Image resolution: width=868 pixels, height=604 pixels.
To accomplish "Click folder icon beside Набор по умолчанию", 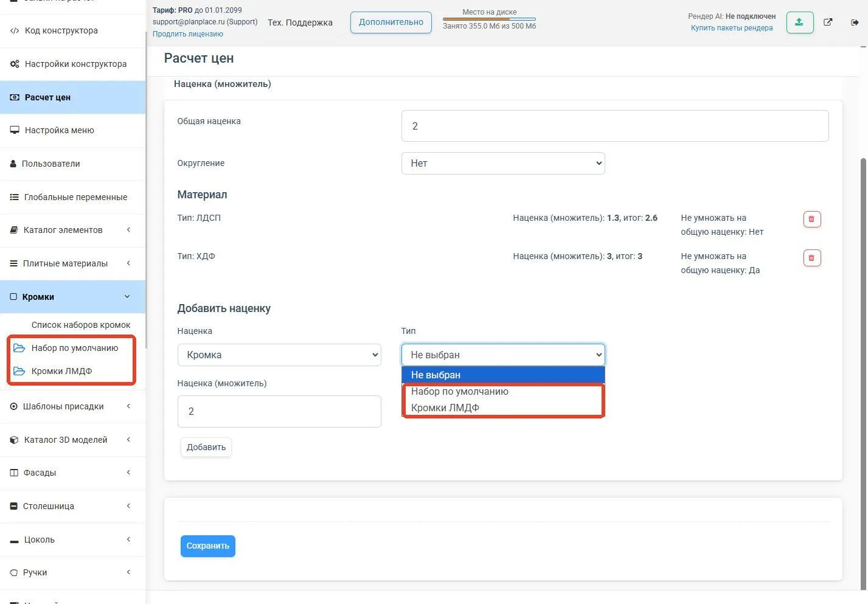I will (19, 348).
